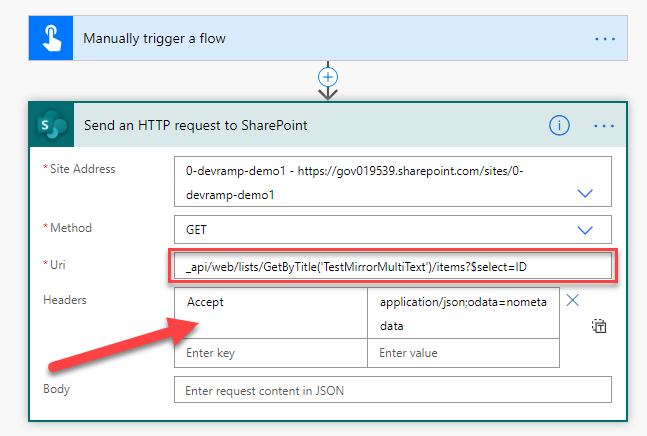Click the empty Enter value field
Image resolution: width=647 pixels, height=436 pixels.
click(x=463, y=353)
